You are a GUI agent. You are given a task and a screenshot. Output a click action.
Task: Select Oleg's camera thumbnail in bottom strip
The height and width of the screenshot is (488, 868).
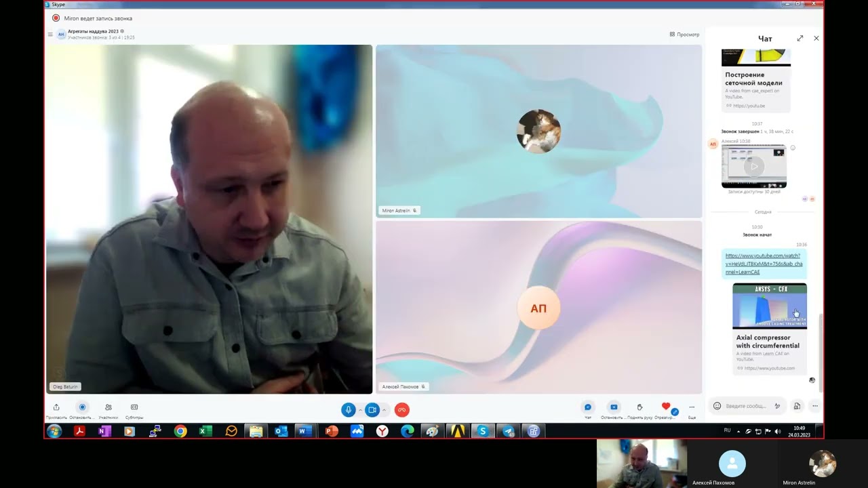point(642,464)
